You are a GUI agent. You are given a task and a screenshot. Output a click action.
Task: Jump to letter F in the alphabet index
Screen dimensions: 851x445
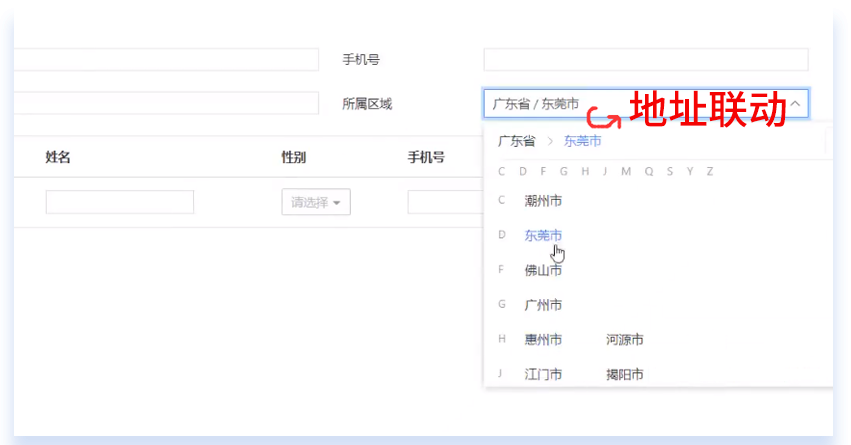coord(543,171)
